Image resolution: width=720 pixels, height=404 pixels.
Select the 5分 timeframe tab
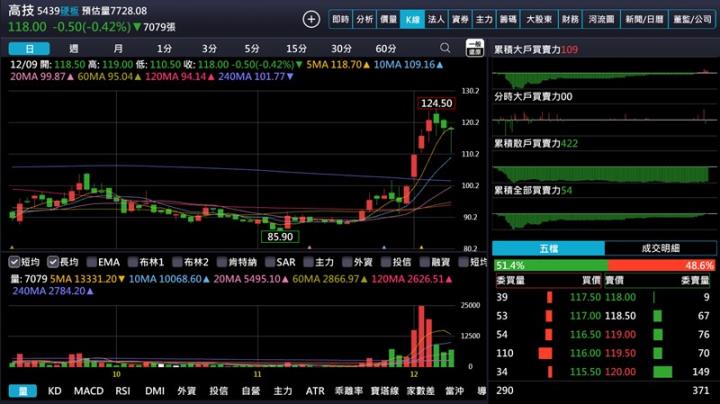(251, 48)
